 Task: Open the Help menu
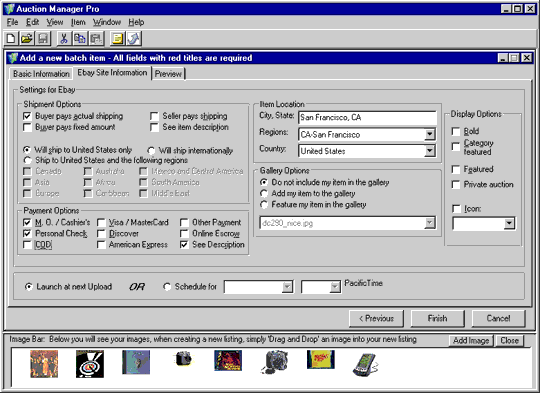pos(136,22)
